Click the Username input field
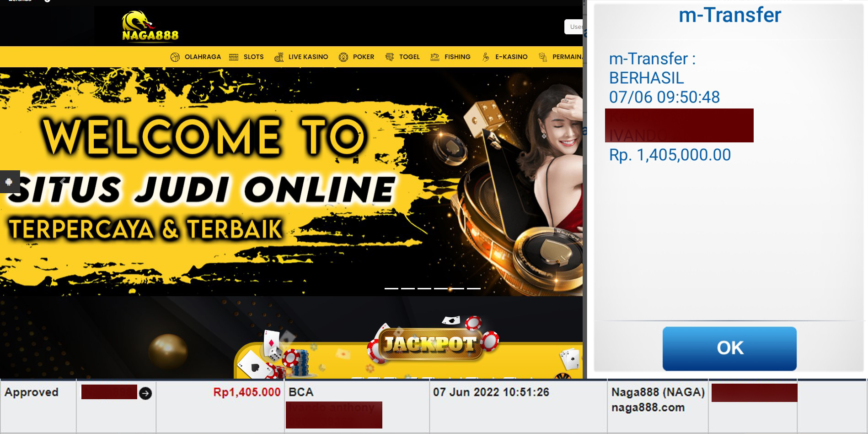The width and height of the screenshot is (868, 434). pos(573,27)
